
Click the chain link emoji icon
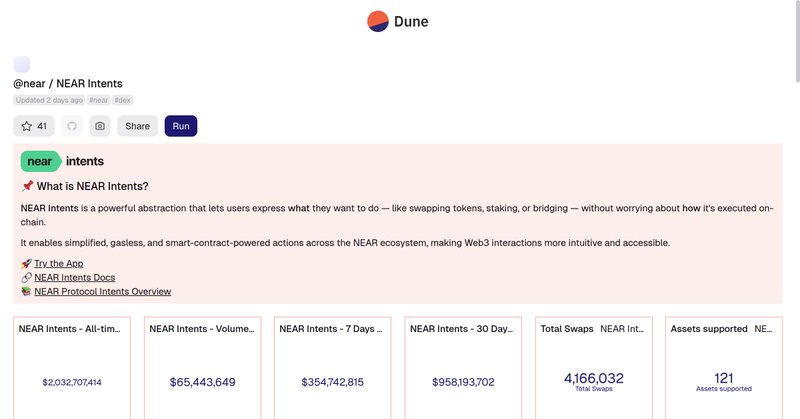click(27, 278)
